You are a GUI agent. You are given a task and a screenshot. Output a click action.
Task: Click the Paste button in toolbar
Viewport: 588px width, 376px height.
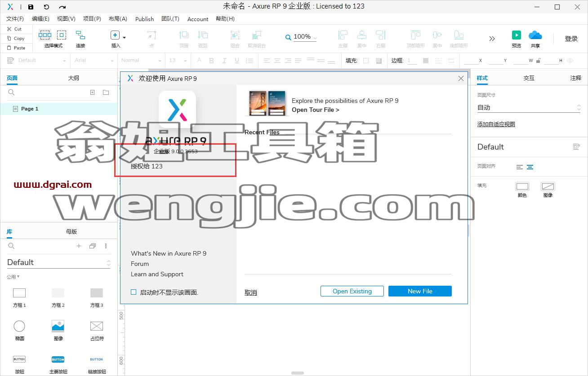click(x=16, y=48)
